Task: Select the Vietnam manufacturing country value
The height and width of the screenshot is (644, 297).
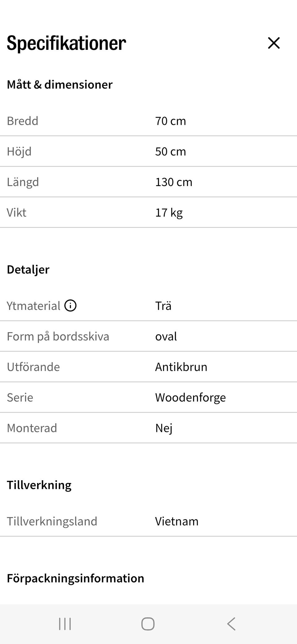Action: (177, 521)
